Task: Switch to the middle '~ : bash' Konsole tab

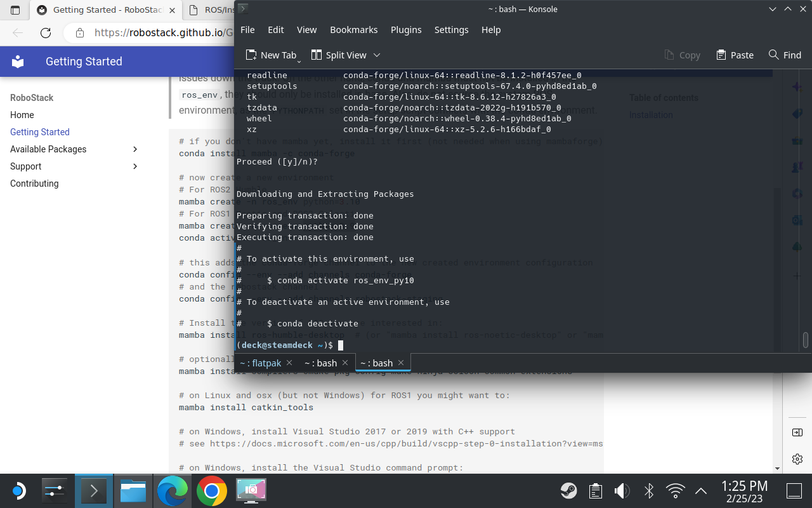Action: 320,363
